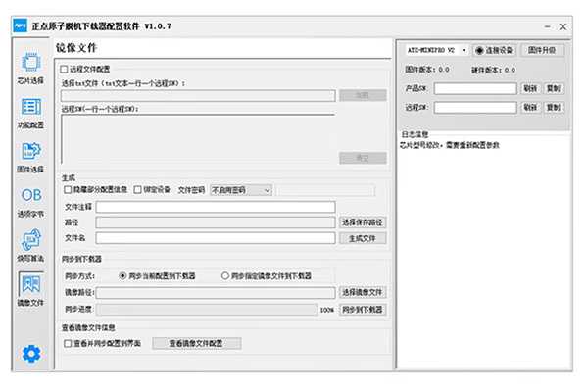This screenshot has height=392, width=588.
Task: Click 刷新 next to 远程SN
Action: (530, 108)
